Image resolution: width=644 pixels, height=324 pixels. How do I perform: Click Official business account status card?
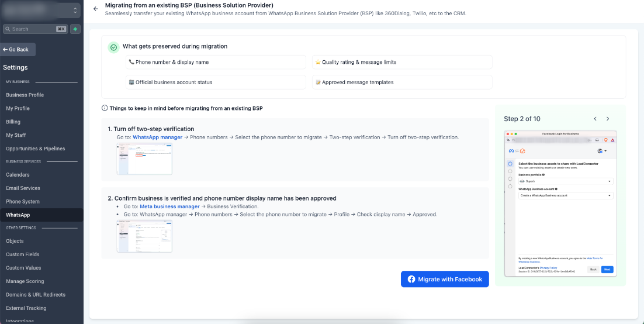click(x=216, y=82)
